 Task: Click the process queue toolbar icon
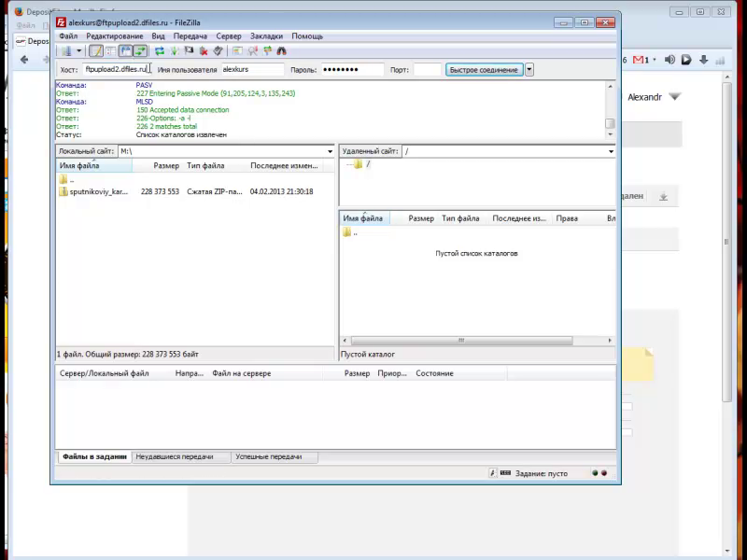point(175,51)
